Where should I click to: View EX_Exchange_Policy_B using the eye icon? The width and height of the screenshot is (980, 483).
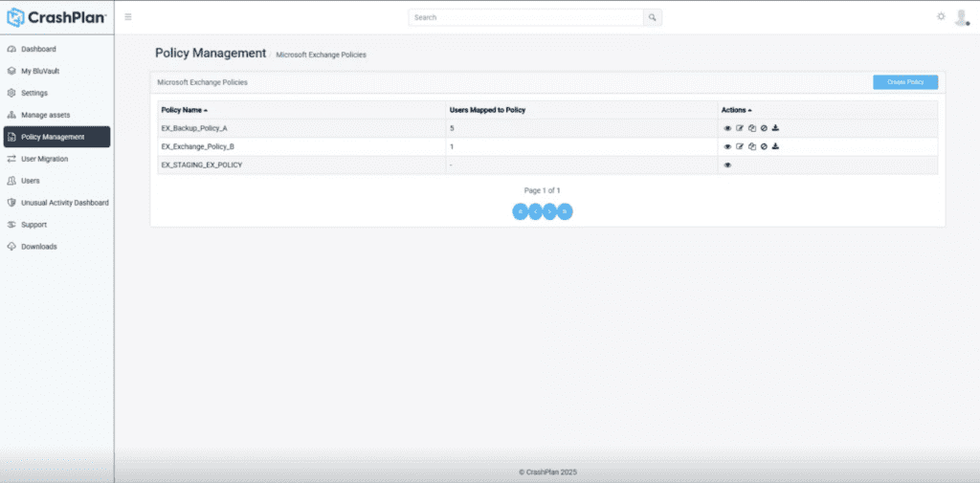(727, 147)
